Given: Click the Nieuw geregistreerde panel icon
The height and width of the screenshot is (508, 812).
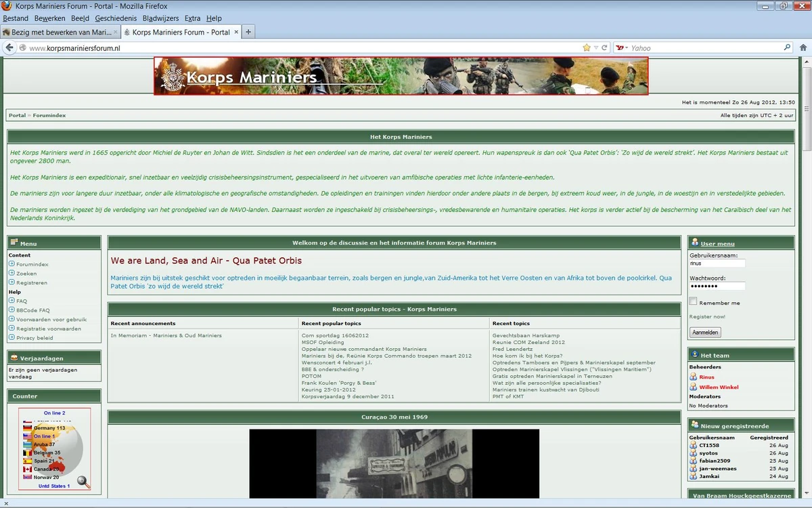Looking at the screenshot, I should click(x=694, y=425).
